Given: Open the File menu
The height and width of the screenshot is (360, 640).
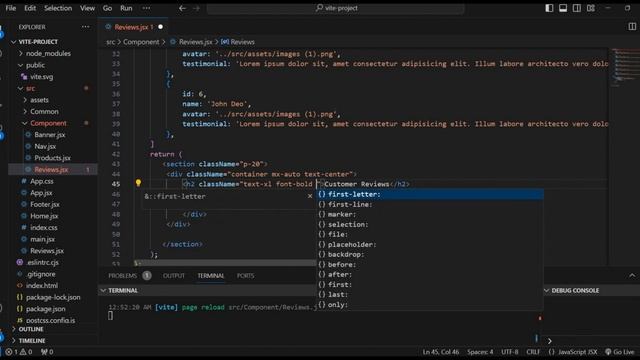Looking at the screenshot, I should tap(11, 8).
